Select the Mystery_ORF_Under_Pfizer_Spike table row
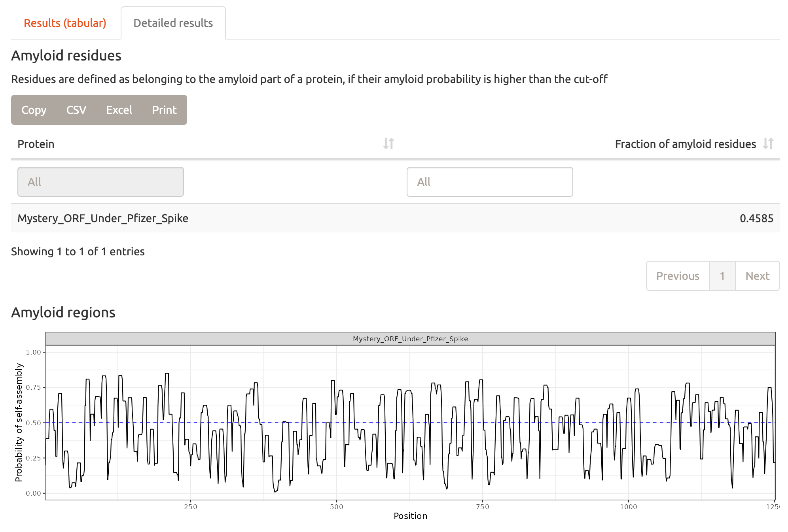 pyautogui.click(x=103, y=218)
